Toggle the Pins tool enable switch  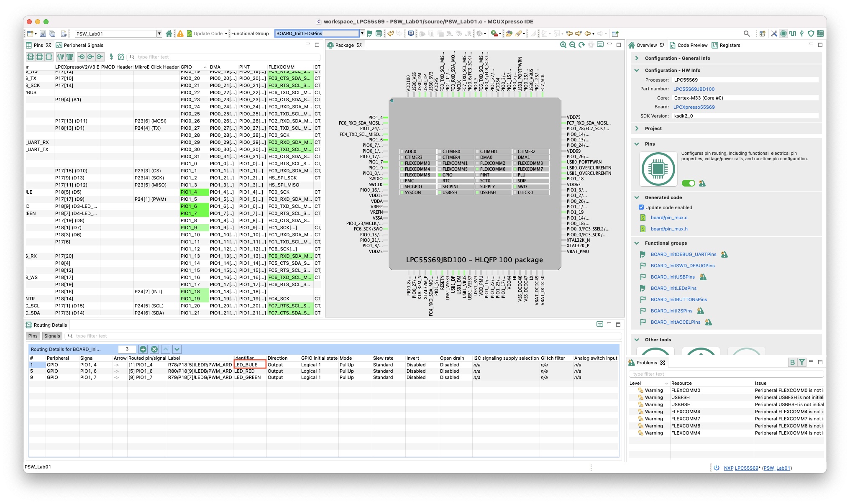point(688,183)
